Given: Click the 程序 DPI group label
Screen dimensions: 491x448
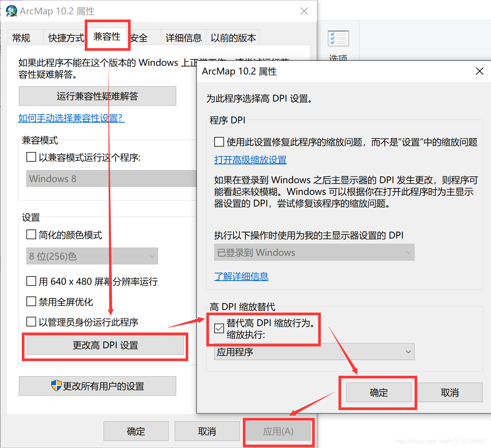Looking at the screenshot, I should tap(227, 120).
